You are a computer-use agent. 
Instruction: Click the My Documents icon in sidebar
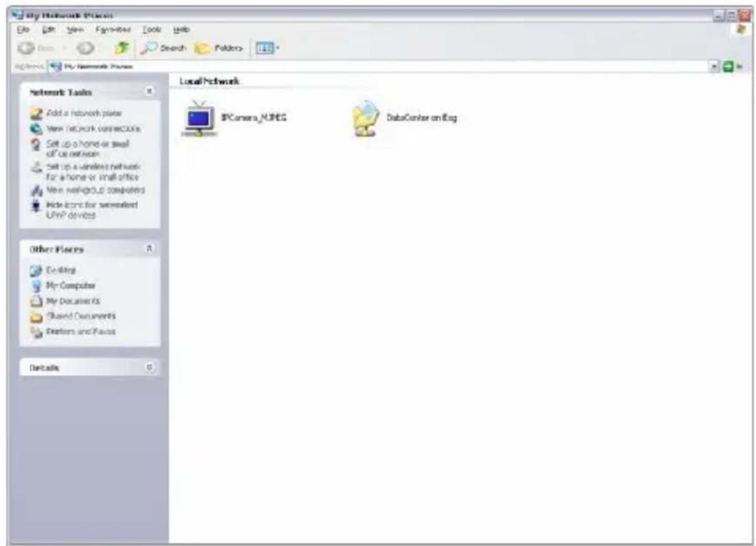point(36,302)
